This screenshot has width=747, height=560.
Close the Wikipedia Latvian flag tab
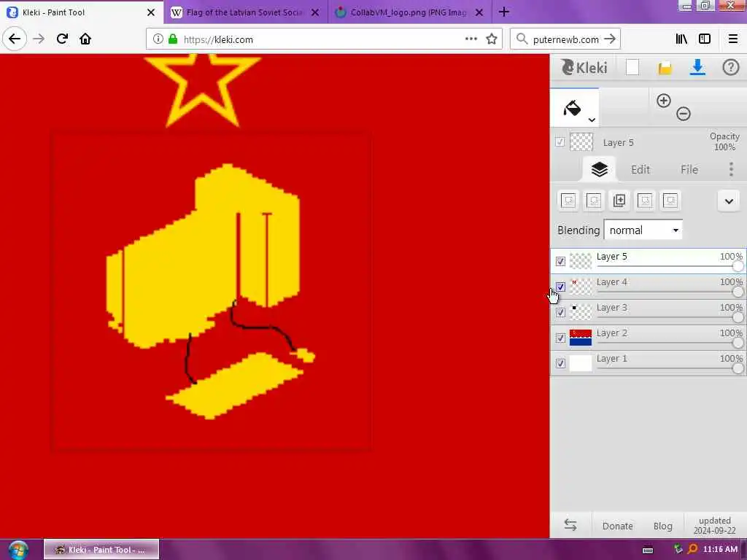point(315,12)
